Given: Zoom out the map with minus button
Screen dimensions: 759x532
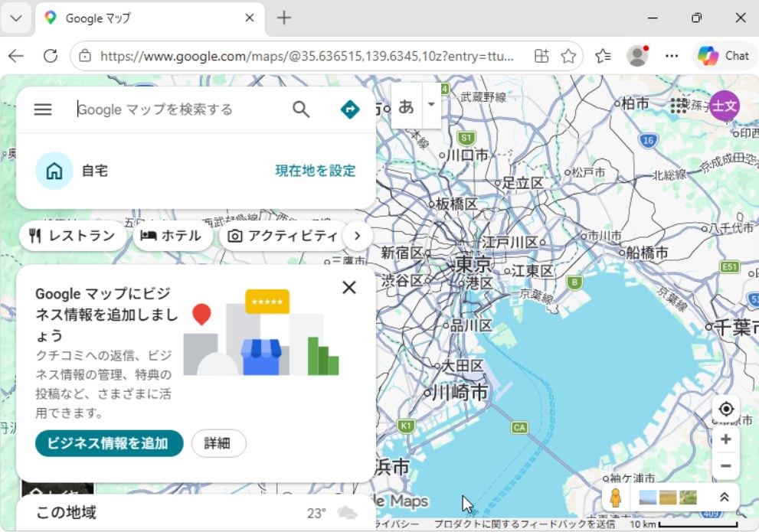Looking at the screenshot, I should coord(725,465).
